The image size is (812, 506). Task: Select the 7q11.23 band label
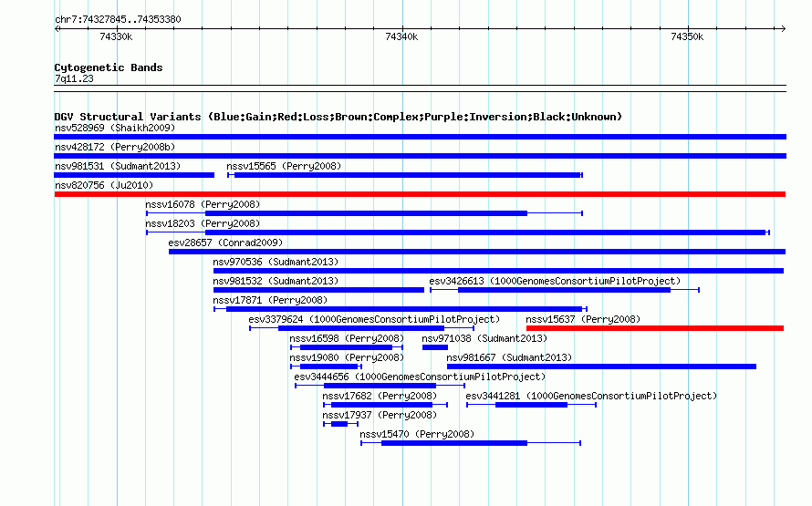(x=74, y=78)
